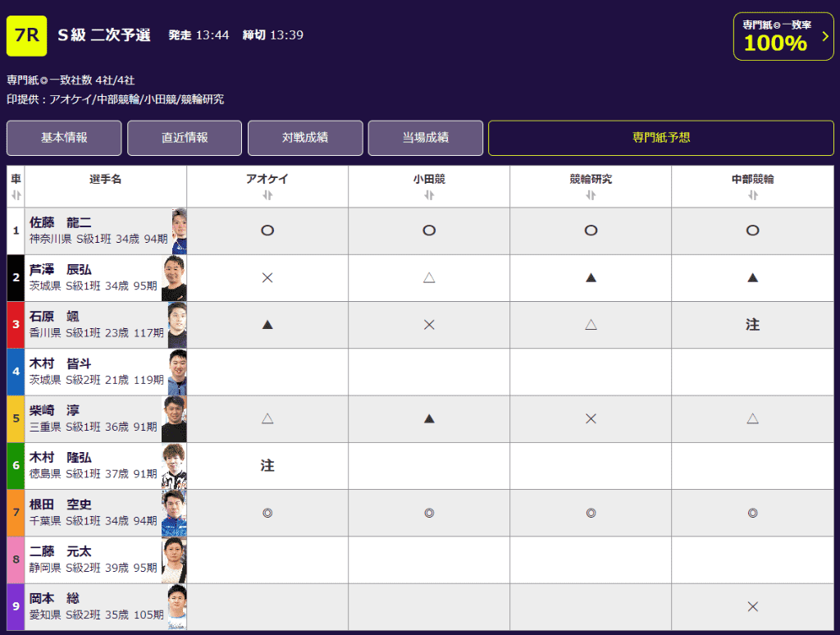Click the double-circle mark for 根田 in アオケイ
840x635 pixels.
[267, 513]
